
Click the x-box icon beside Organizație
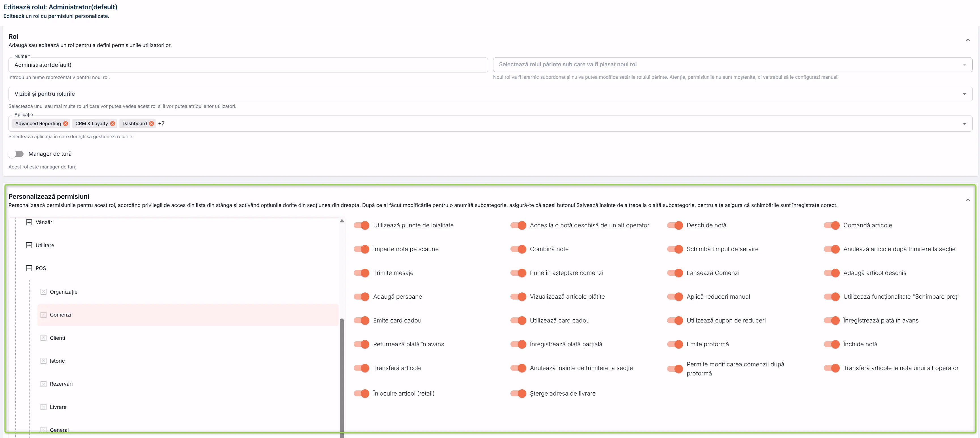click(x=43, y=292)
